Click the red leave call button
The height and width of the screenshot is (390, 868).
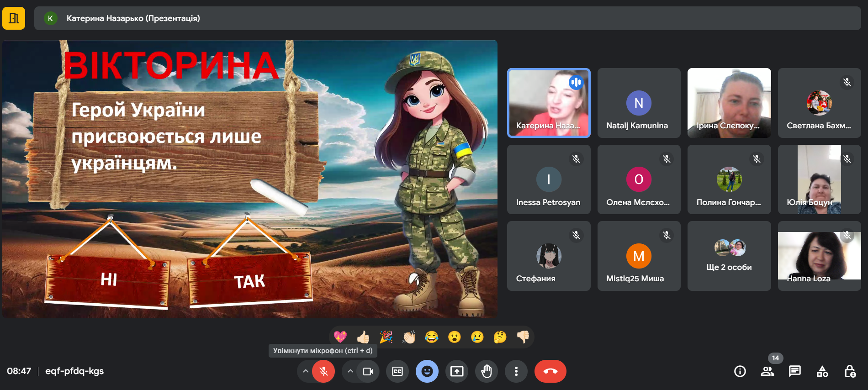point(550,371)
